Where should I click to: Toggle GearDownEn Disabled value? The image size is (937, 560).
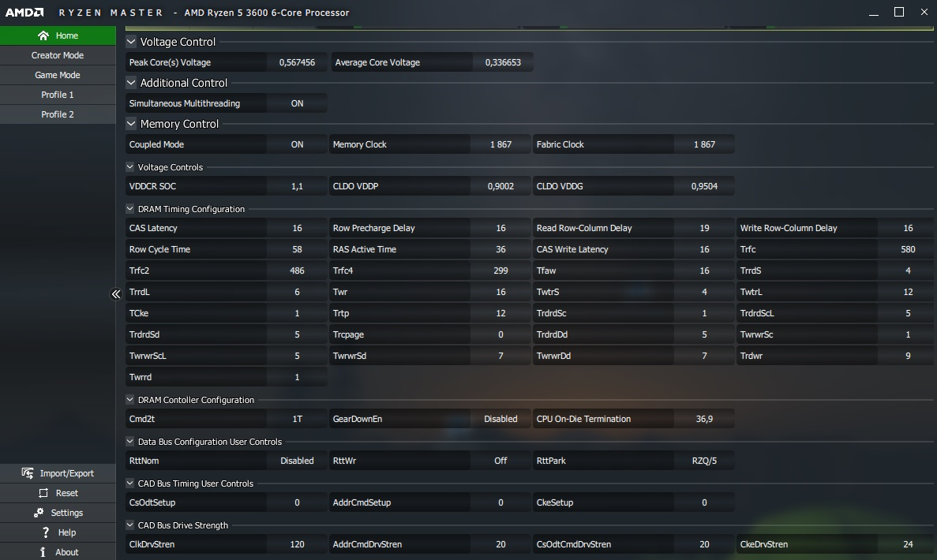(x=500, y=419)
